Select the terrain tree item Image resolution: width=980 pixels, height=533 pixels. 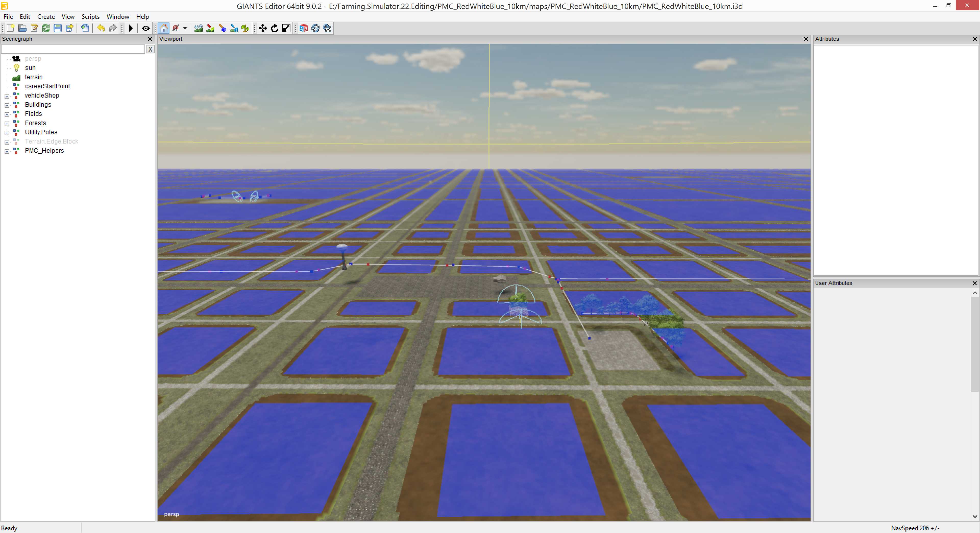click(33, 77)
